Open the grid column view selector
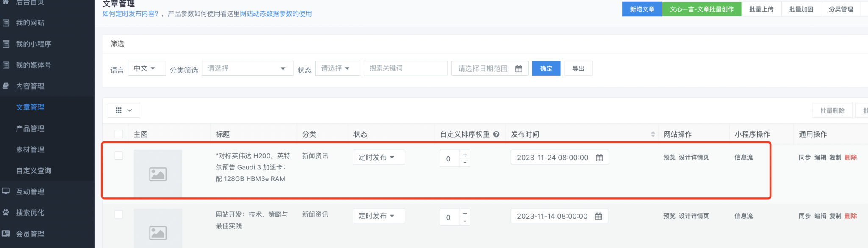868x248 pixels. point(123,110)
